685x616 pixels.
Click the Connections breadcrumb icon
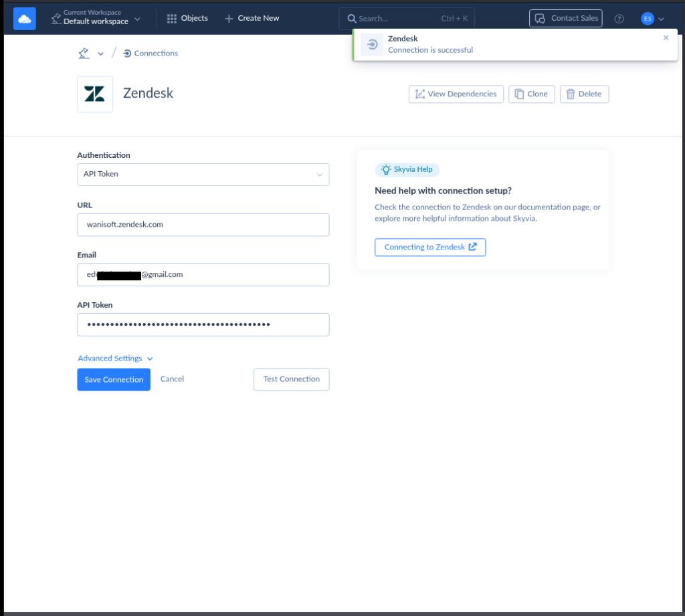pyautogui.click(x=129, y=53)
